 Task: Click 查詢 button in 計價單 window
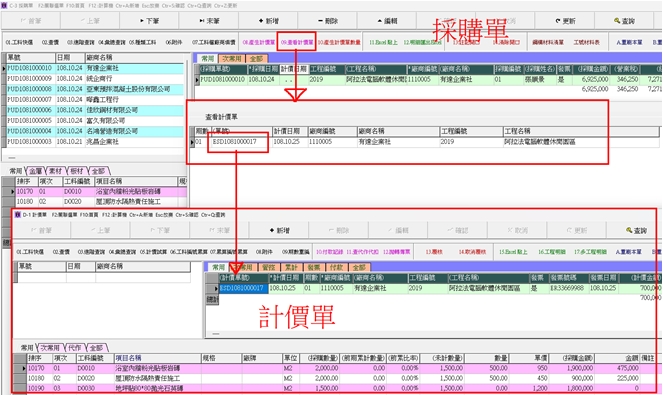[x=636, y=230]
